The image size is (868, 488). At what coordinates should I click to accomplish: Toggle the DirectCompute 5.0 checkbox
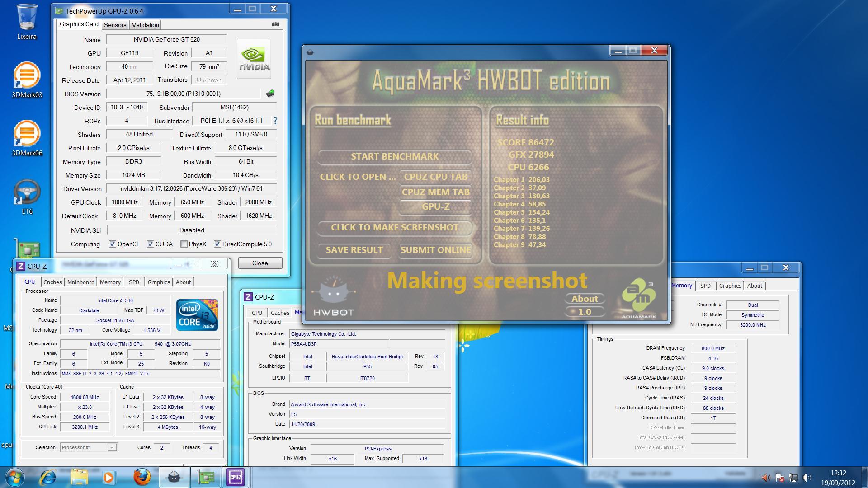pyautogui.click(x=217, y=244)
